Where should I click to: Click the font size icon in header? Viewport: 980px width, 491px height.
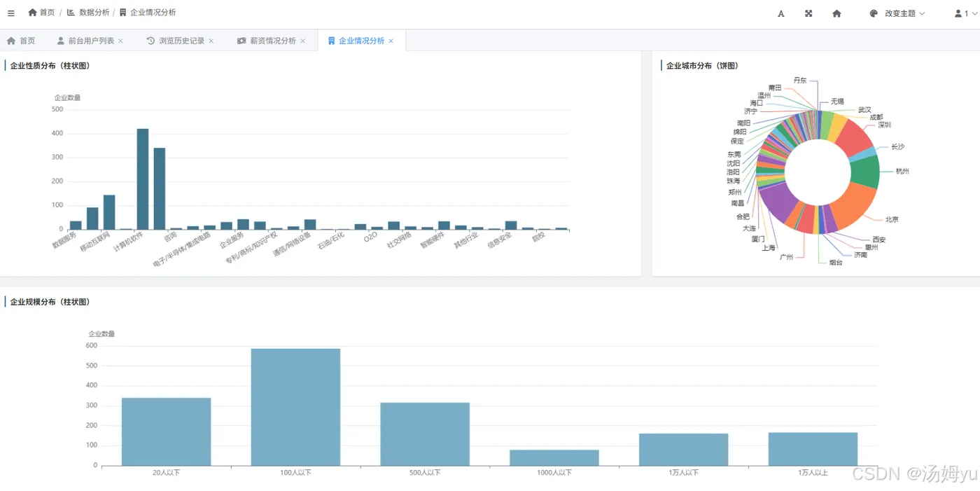pos(781,13)
